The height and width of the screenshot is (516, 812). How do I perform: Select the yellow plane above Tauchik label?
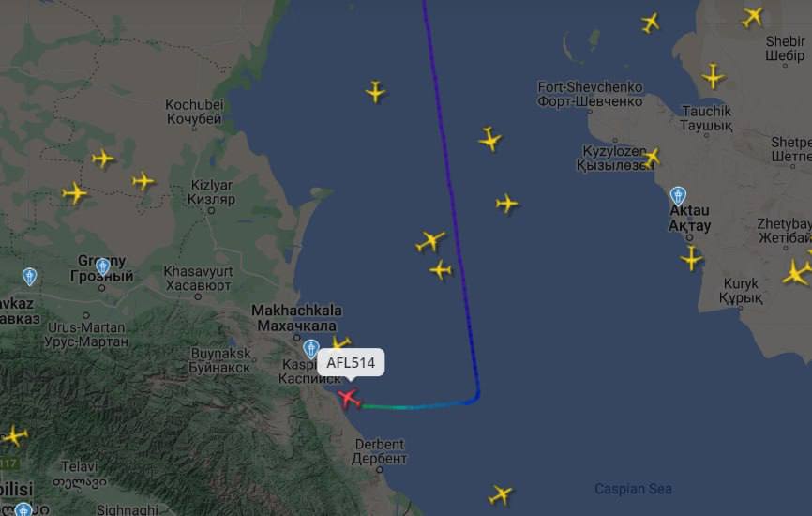point(714,77)
